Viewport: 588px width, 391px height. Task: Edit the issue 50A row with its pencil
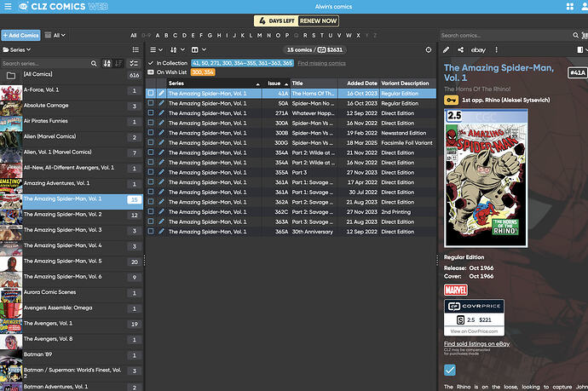[161, 103]
